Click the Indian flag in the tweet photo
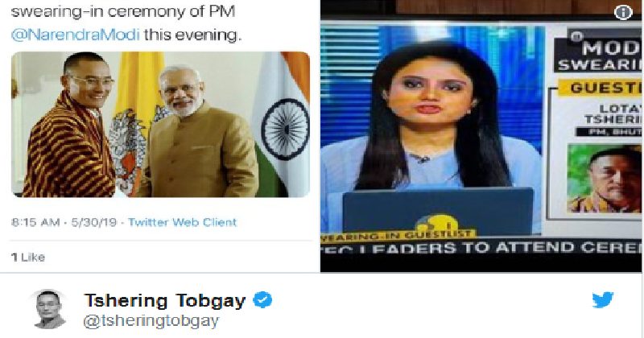The height and width of the screenshot is (338, 644). click(283, 125)
